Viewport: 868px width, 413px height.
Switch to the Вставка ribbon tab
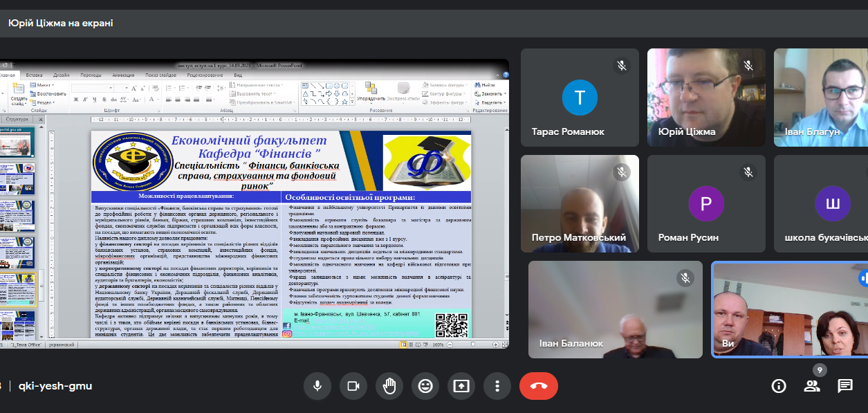pyautogui.click(x=34, y=75)
